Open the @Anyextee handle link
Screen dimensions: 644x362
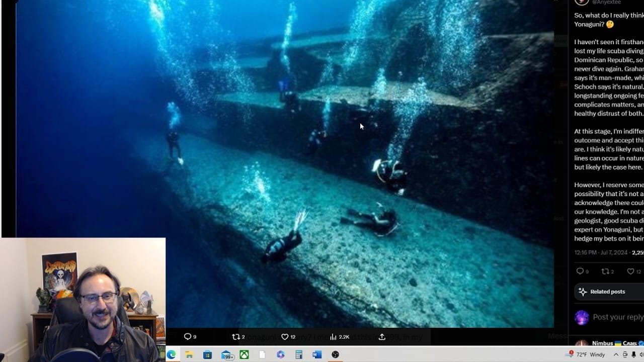tap(607, 3)
